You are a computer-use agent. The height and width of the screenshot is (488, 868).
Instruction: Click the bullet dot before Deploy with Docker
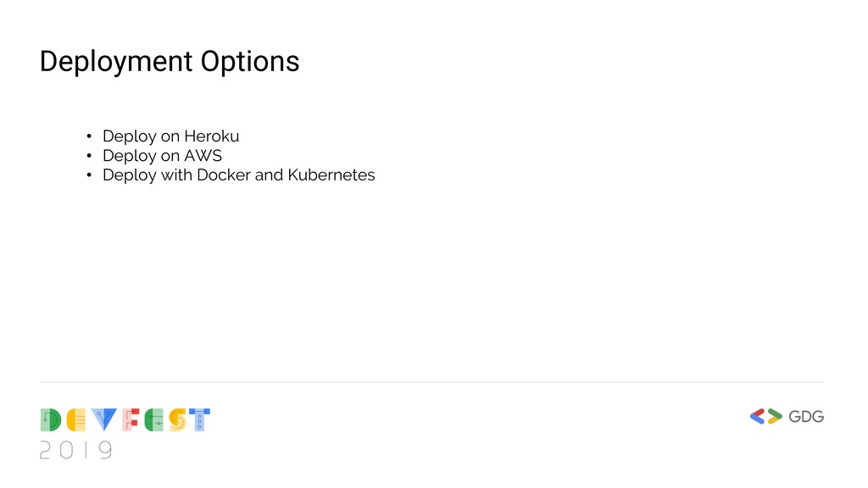pyautogui.click(x=89, y=175)
